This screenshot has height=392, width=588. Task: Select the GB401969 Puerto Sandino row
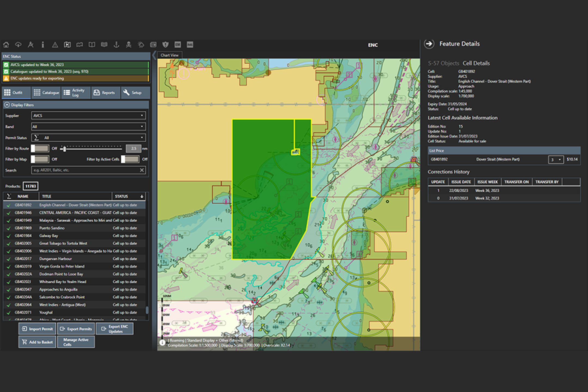[x=74, y=228]
